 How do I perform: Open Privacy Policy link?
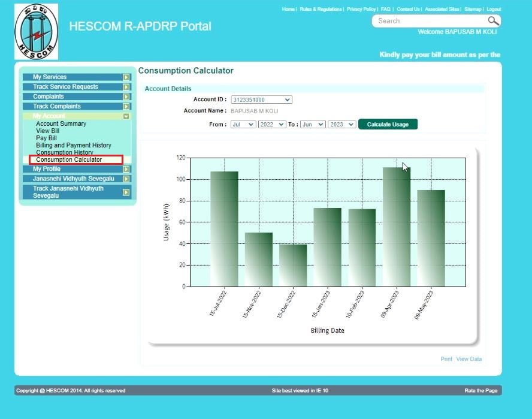(x=361, y=9)
